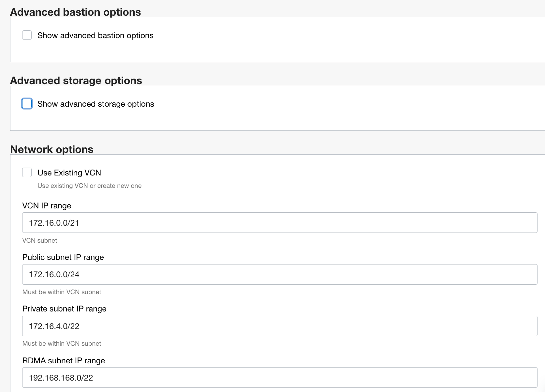545x392 pixels.
Task: Click 'Use existing VCN or create new one' hint
Action: point(90,186)
